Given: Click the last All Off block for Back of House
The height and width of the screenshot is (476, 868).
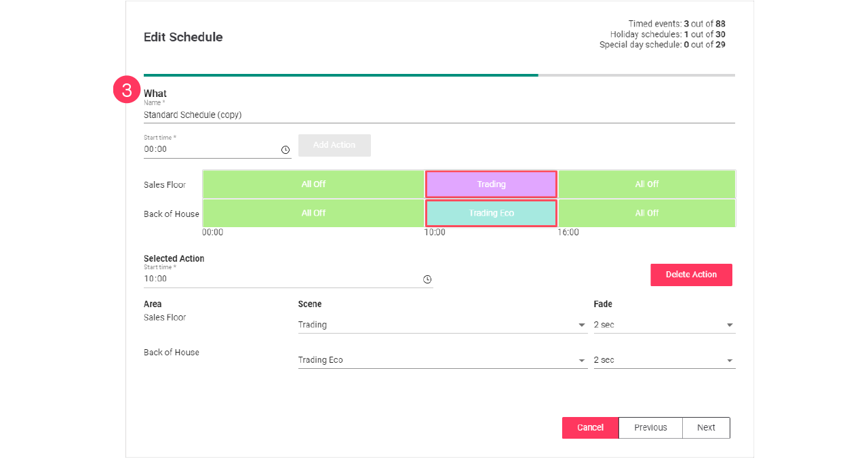Looking at the screenshot, I should (x=646, y=212).
